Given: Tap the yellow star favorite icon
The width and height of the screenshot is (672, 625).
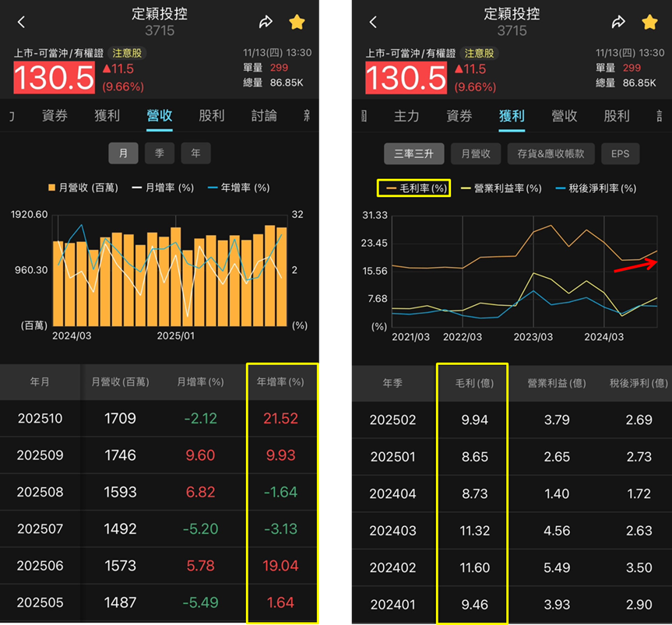Looking at the screenshot, I should [297, 22].
